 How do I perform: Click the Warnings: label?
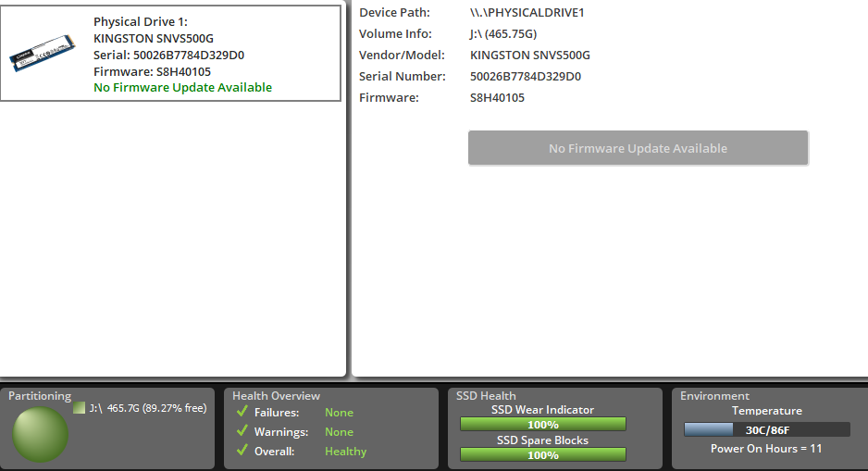(x=281, y=432)
